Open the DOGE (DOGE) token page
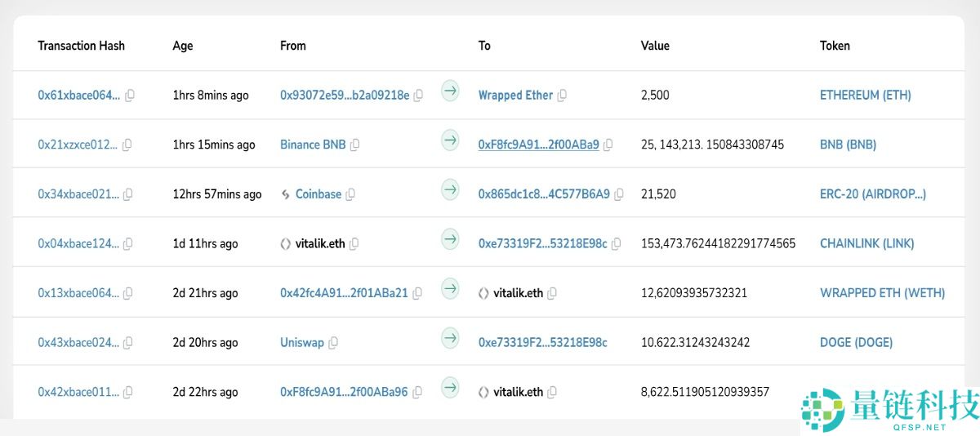The height and width of the screenshot is (436, 980). (856, 342)
